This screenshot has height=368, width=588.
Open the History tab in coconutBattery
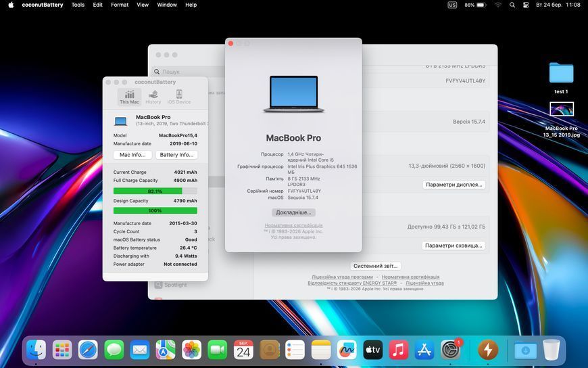[x=153, y=97]
